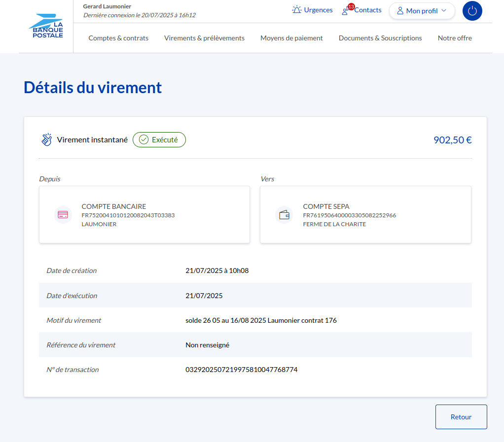Viewport: 504px width, 442px height.
Task: Click the wallet icon for SEPA account
Action: click(284, 215)
